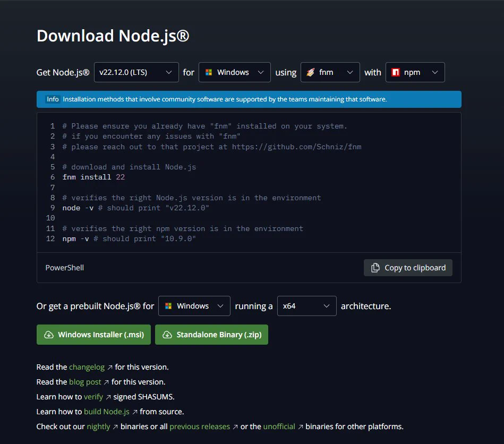Image resolution: width=504 pixels, height=444 pixels.
Task: Download the Standalone Binary (.zip)
Action: 211,335
